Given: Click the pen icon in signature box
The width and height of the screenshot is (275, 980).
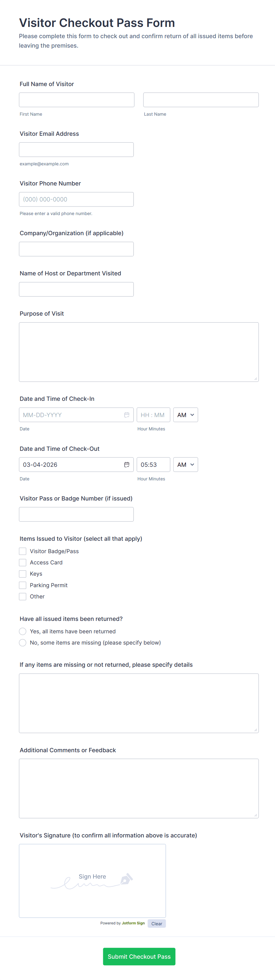Looking at the screenshot, I should pyautogui.click(x=126, y=879).
